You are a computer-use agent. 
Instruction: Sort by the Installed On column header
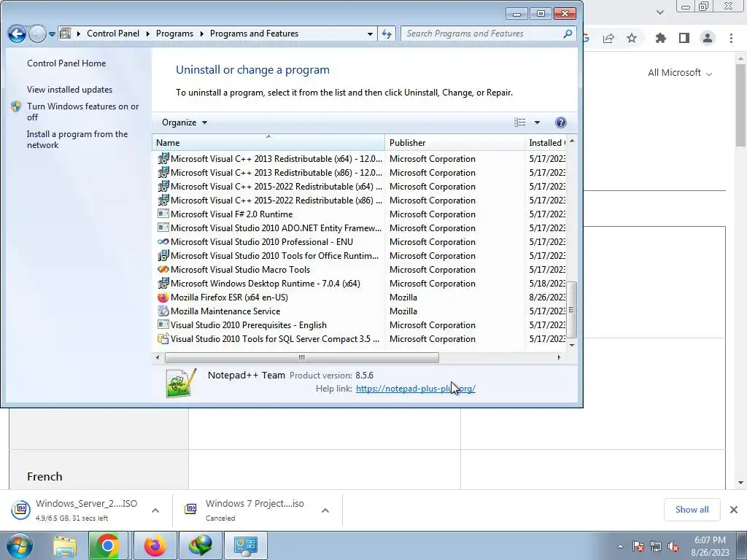546,142
